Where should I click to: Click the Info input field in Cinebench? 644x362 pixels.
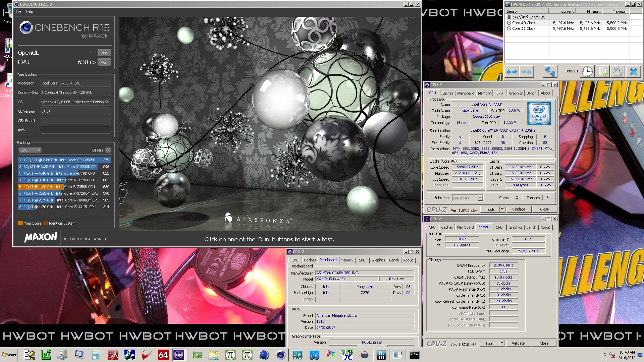(75, 130)
